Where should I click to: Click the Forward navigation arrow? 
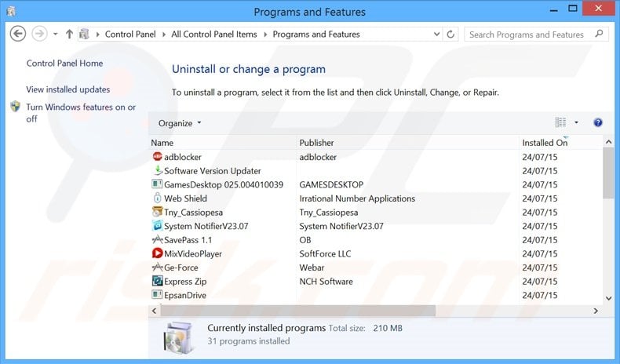tap(39, 34)
